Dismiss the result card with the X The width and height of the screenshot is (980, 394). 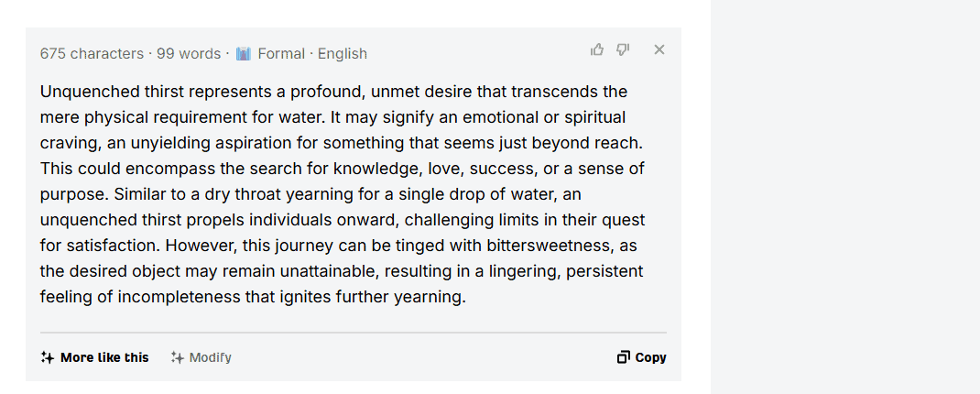[659, 49]
